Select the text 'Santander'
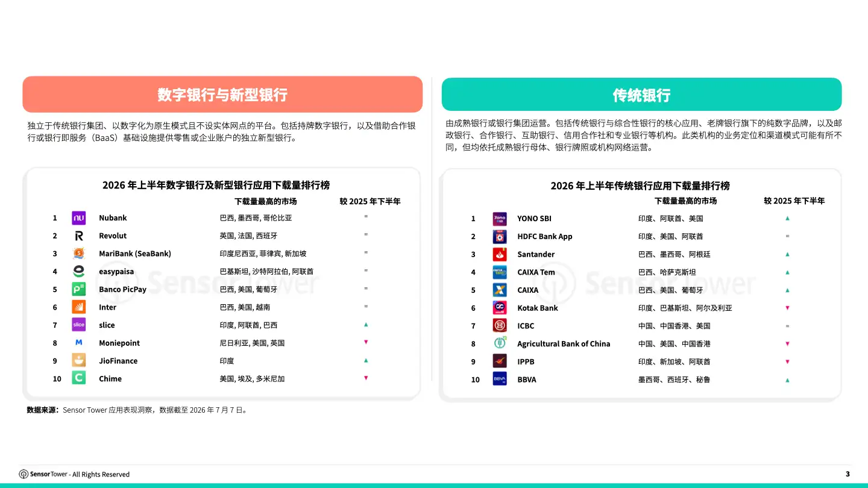 (536, 254)
